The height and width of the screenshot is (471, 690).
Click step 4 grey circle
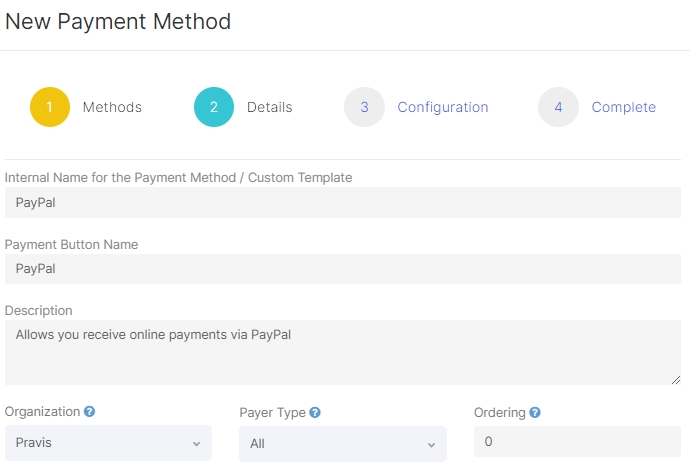[558, 107]
